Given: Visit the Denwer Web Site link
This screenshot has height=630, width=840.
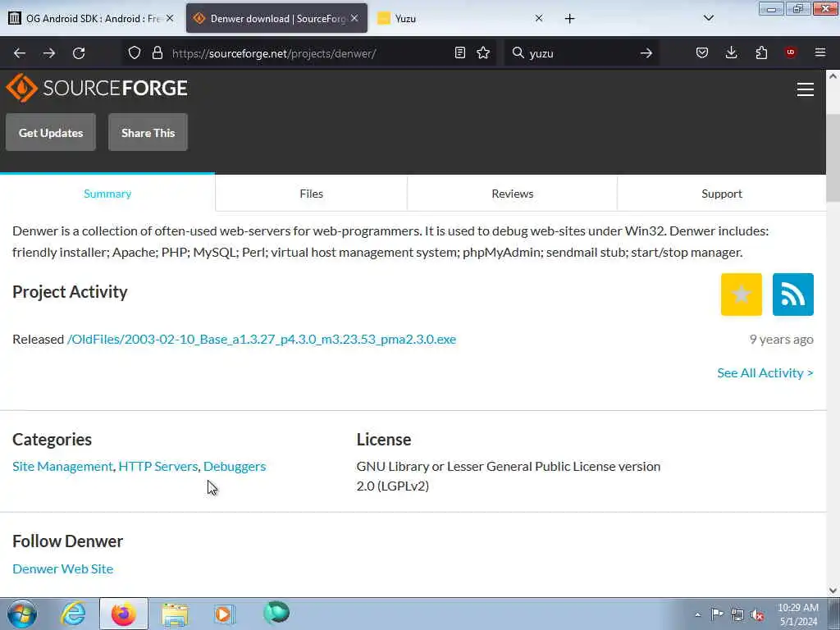Looking at the screenshot, I should (62, 568).
